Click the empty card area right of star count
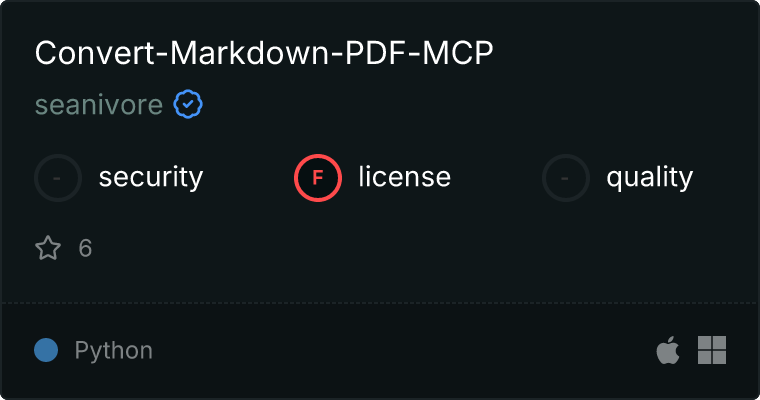The image size is (760, 400). (417, 248)
